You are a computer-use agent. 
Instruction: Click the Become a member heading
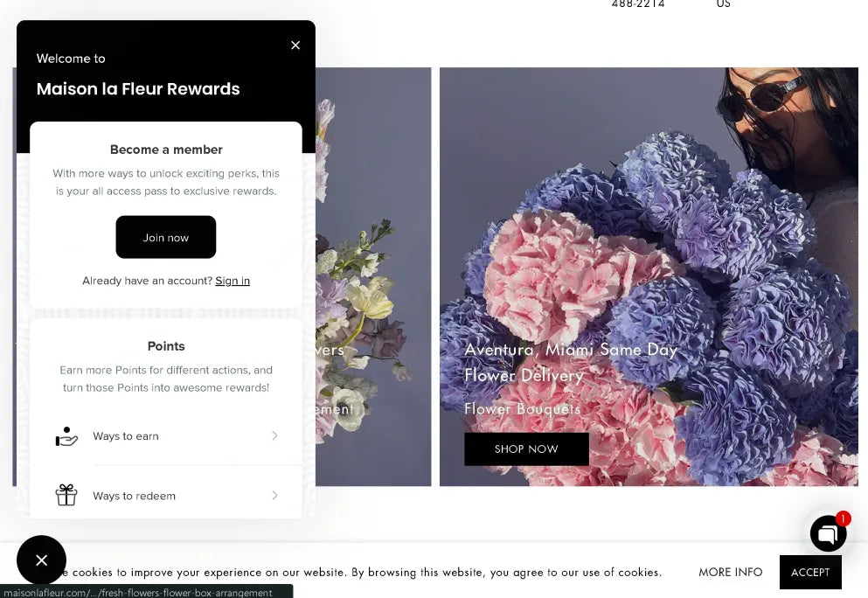pos(166,149)
